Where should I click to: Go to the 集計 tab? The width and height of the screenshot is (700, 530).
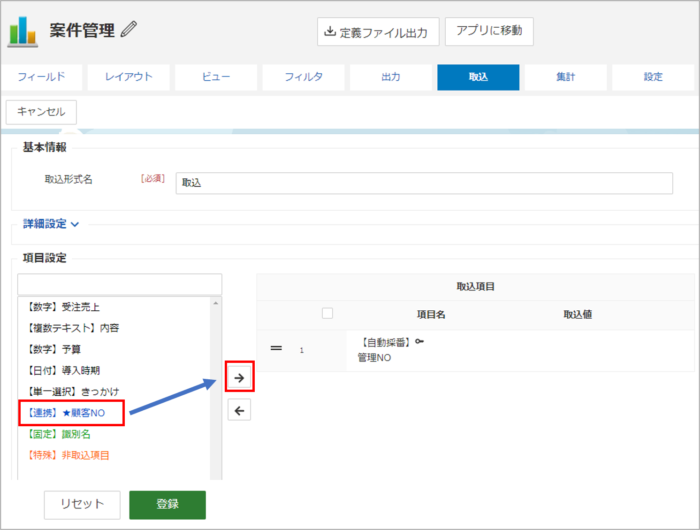(566, 77)
